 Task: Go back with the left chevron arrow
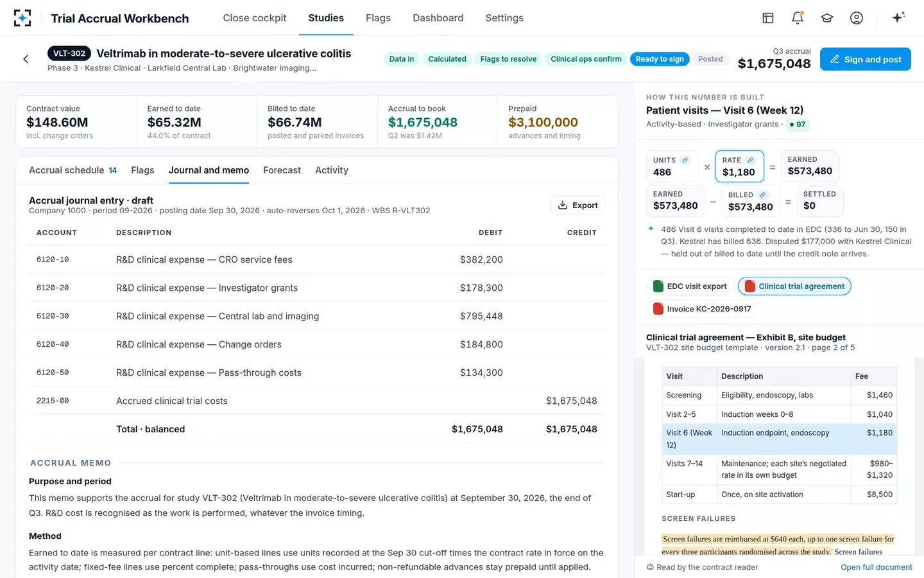pyautogui.click(x=26, y=59)
